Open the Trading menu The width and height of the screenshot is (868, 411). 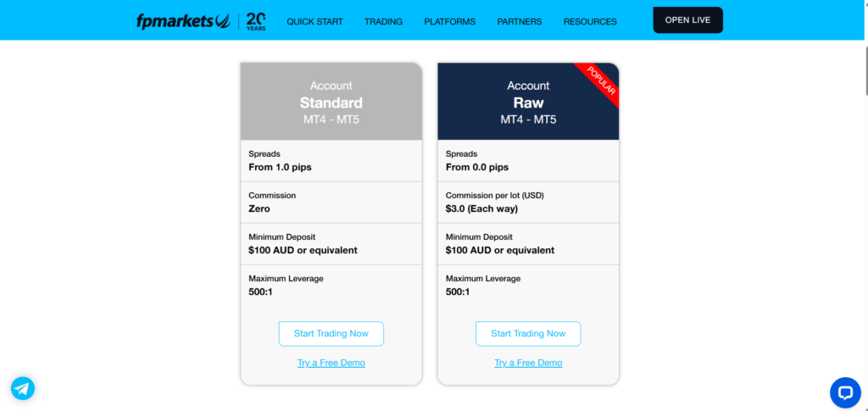pyautogui.click(x=383, y=21)
